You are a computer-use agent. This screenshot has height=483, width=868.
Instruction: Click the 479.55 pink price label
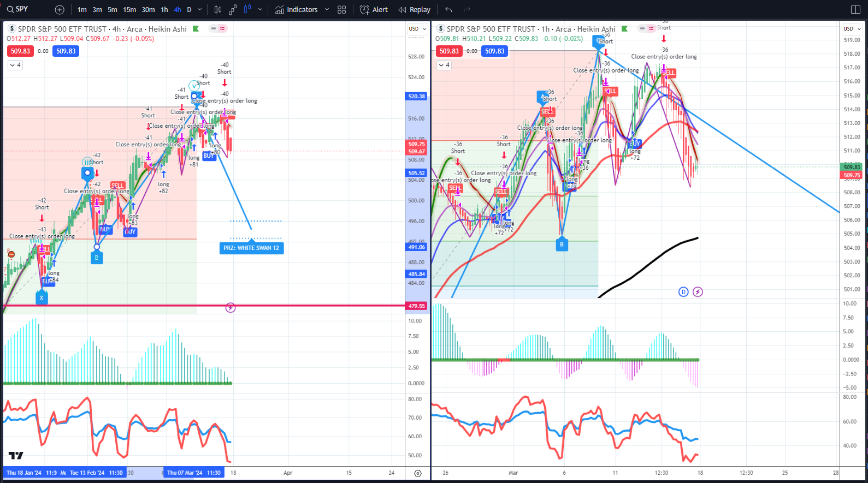417,306
